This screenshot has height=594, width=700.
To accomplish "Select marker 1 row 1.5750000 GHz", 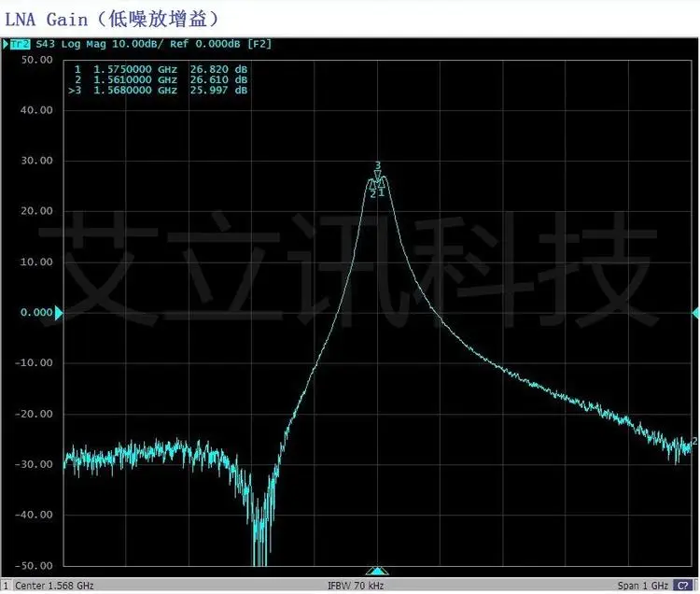I will 161,69.
